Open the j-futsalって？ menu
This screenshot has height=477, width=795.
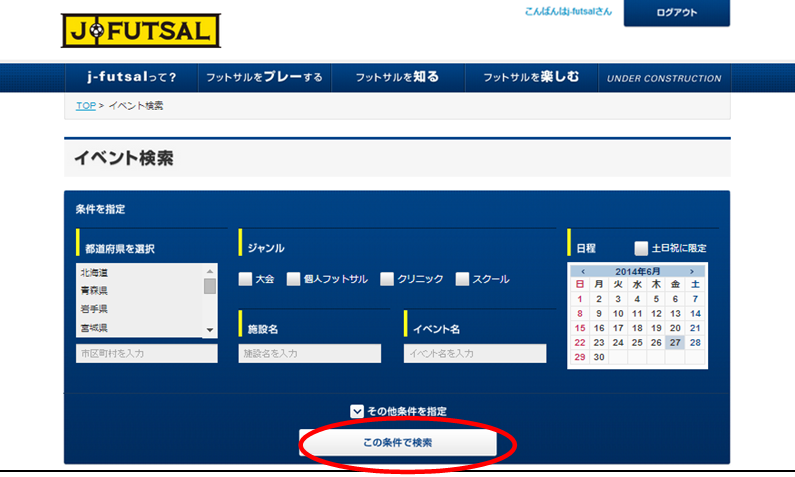click(x=132, y=78)
